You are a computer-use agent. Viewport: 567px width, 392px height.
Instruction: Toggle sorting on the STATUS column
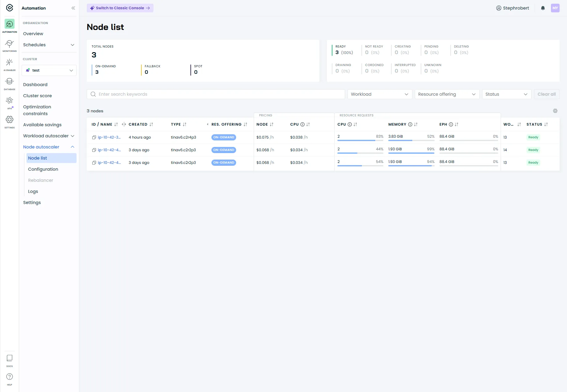[545, 124]
